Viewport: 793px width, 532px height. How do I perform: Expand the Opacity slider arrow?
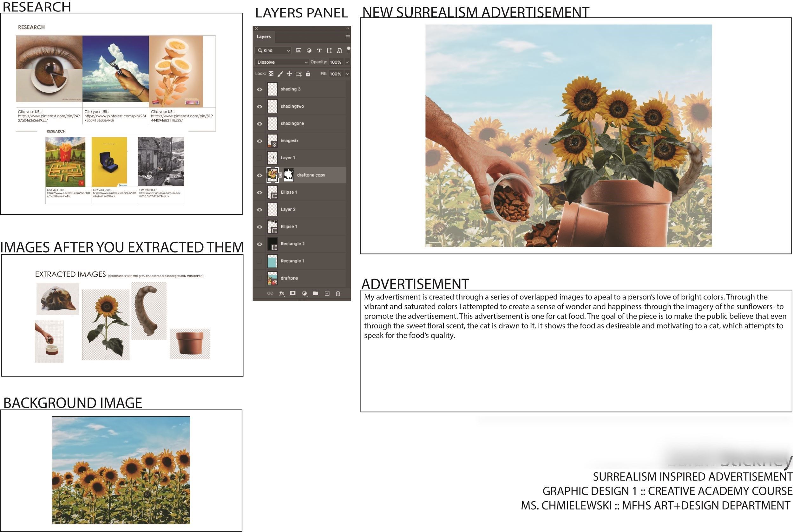(347, 62)
